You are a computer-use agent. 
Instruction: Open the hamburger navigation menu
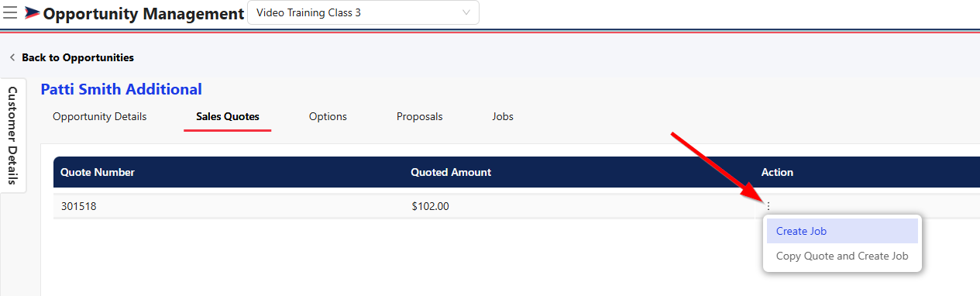(x=11, y=13)
